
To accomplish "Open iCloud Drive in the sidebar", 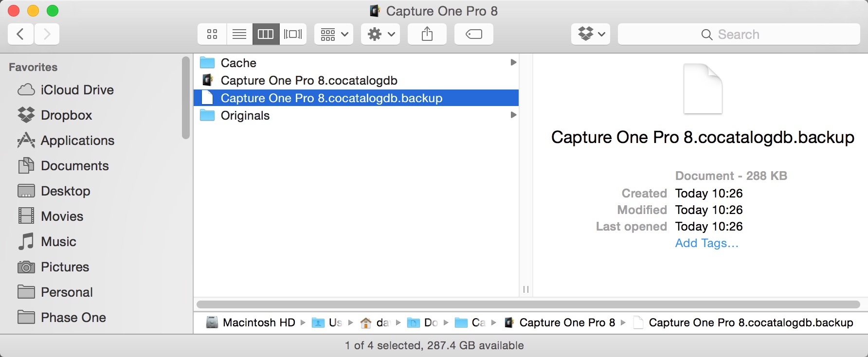I will point(66,90).
